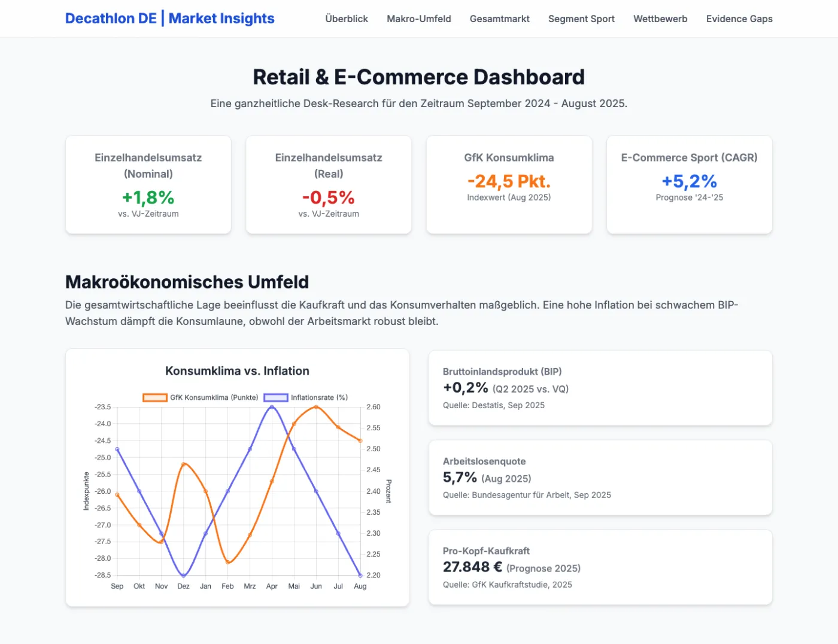Click the Arbeitslosenquote heading

click(x=484, y=461)
